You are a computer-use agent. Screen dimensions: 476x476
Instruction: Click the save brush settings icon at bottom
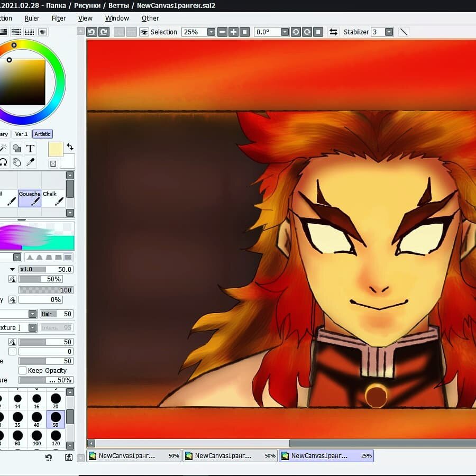[69, 457]
